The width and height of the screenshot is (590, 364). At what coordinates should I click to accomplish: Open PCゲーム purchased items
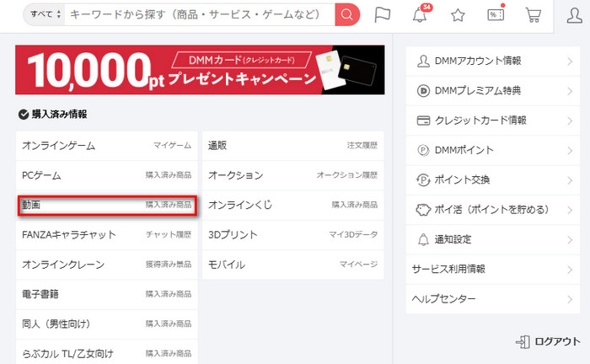107,175
